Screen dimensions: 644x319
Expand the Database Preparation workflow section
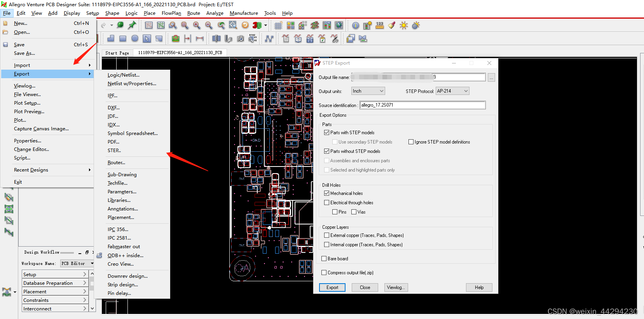pos(55,283)
